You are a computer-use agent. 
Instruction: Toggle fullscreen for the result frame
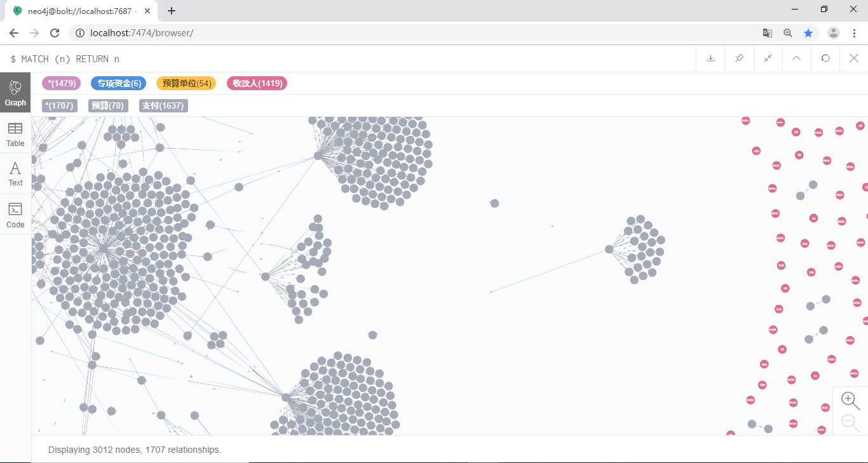tap(768, 58)
